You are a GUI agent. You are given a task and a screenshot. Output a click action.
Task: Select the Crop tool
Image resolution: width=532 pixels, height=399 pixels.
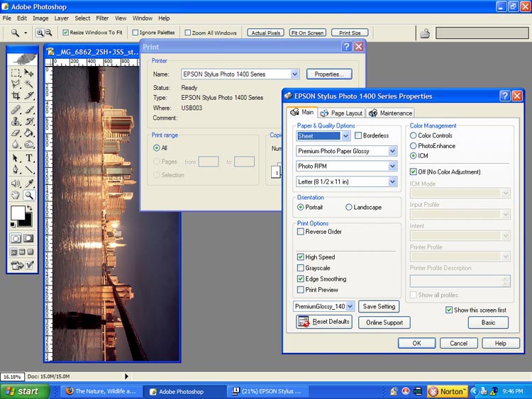coord(16,96)
